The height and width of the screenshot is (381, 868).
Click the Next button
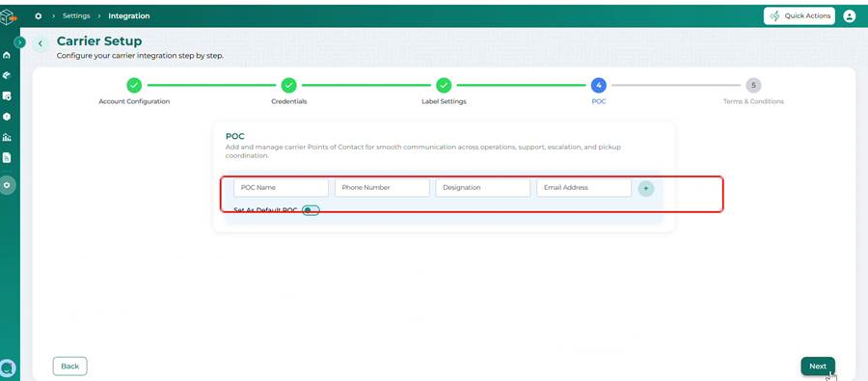pos(818,366)
